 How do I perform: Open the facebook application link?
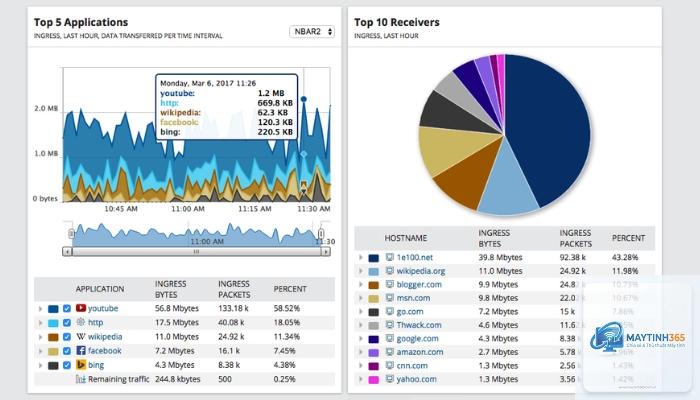tap(104, 351)
